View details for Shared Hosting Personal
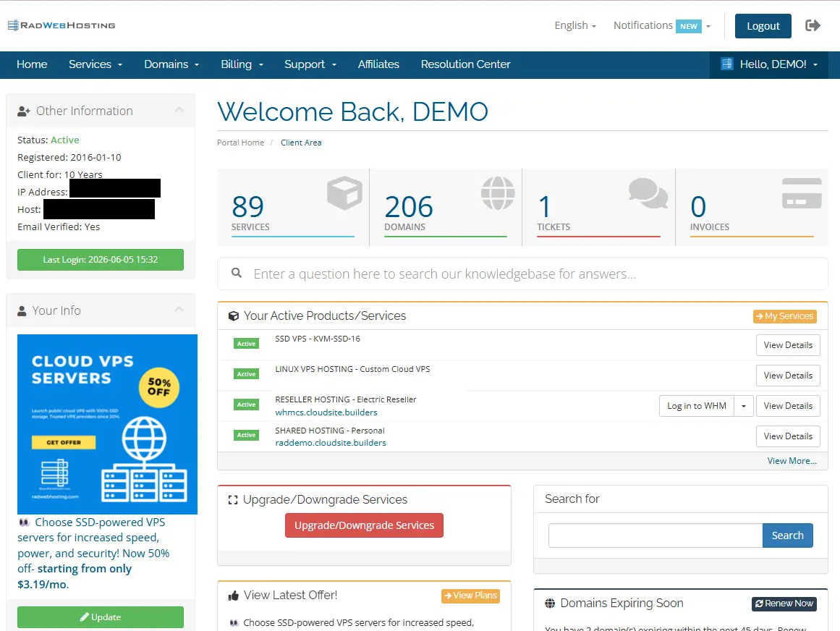 point(788,436)
